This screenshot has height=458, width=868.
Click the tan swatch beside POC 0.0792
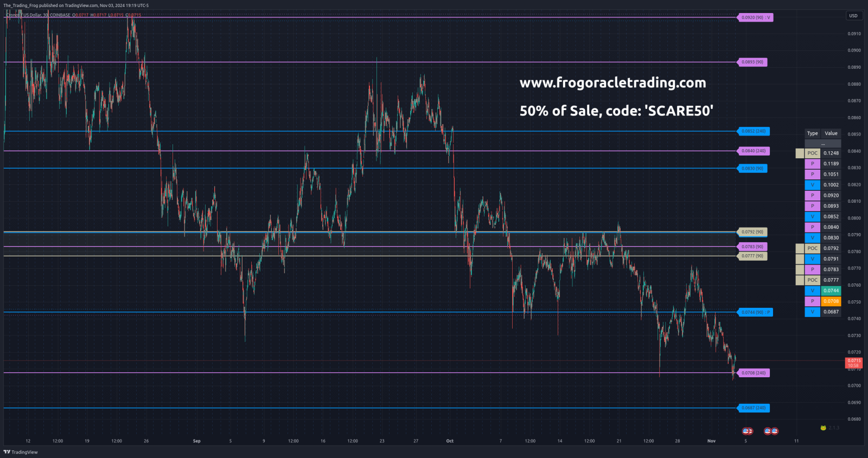[x=800, y=248]
